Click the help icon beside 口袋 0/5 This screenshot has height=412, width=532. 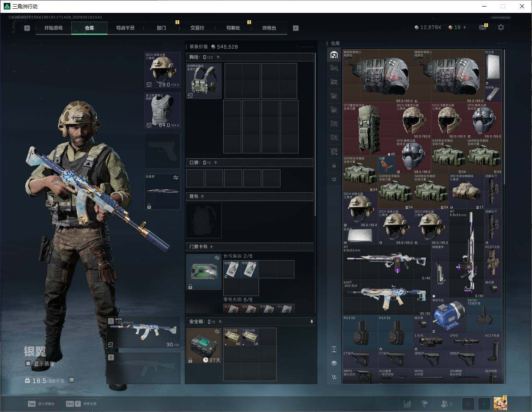coord(215,163)
